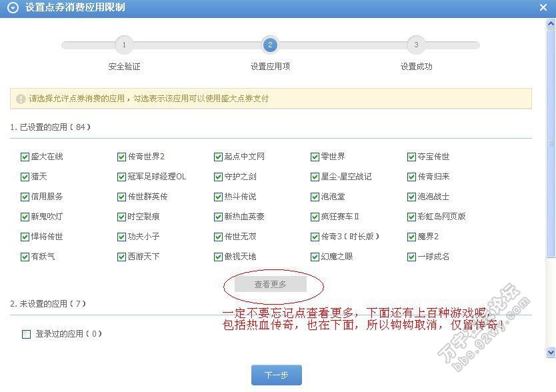Uncheck the 热斗传说 checkbox
The image size is (556, 392).
click(218, 197)
